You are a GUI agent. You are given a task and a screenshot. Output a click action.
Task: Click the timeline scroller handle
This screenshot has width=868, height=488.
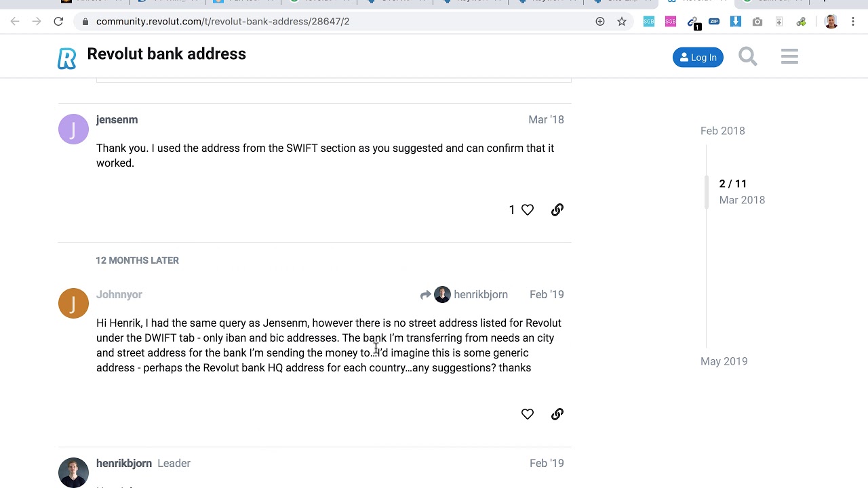[x=707, y=192]
